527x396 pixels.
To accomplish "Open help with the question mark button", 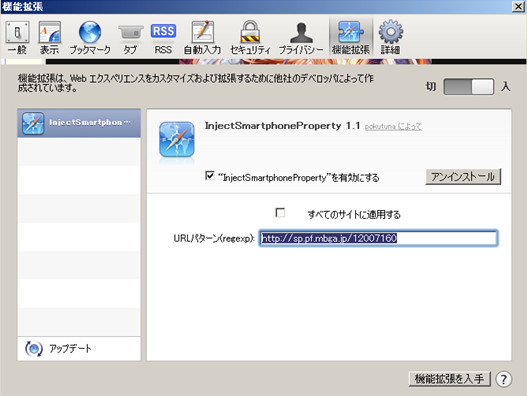I will tap(503, 379).
